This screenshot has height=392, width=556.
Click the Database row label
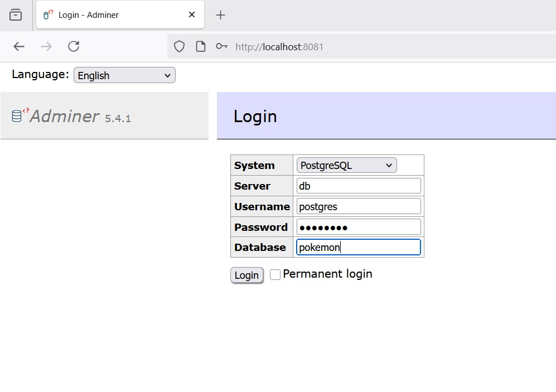coord(260,248)
